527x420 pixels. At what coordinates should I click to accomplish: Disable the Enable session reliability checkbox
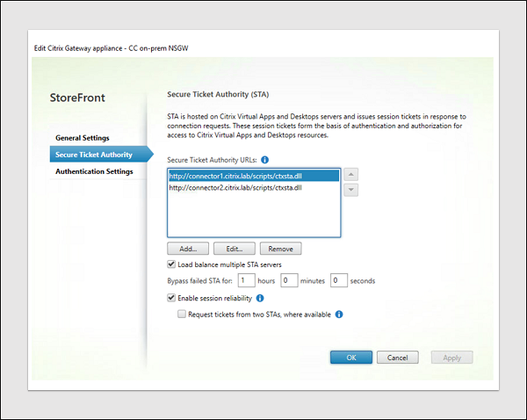pyautogui.click(x=171, y=298)
